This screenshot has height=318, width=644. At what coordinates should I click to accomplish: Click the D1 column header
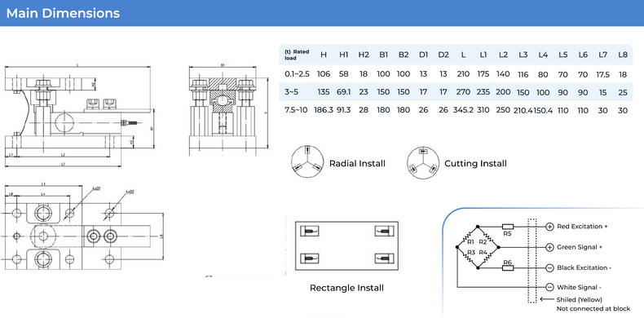423,55
